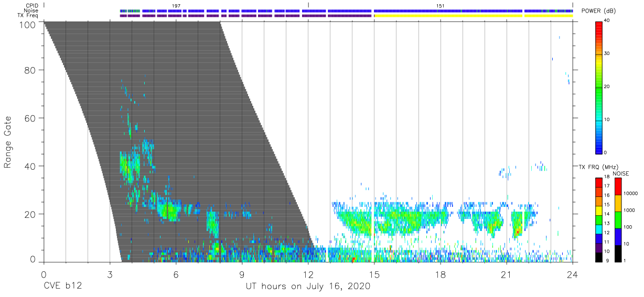Click the purple segment of the TX FRQ legend

click(598, 247)
